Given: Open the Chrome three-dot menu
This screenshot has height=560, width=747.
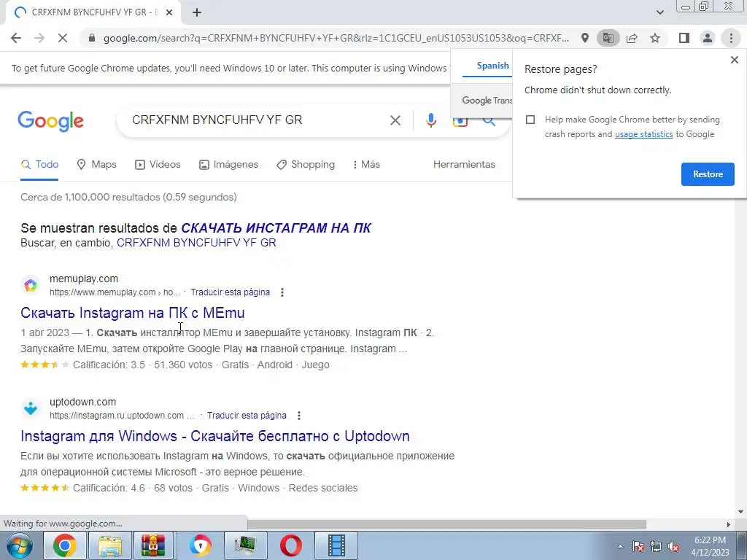Looking at the screenshot, I should 731,38.
